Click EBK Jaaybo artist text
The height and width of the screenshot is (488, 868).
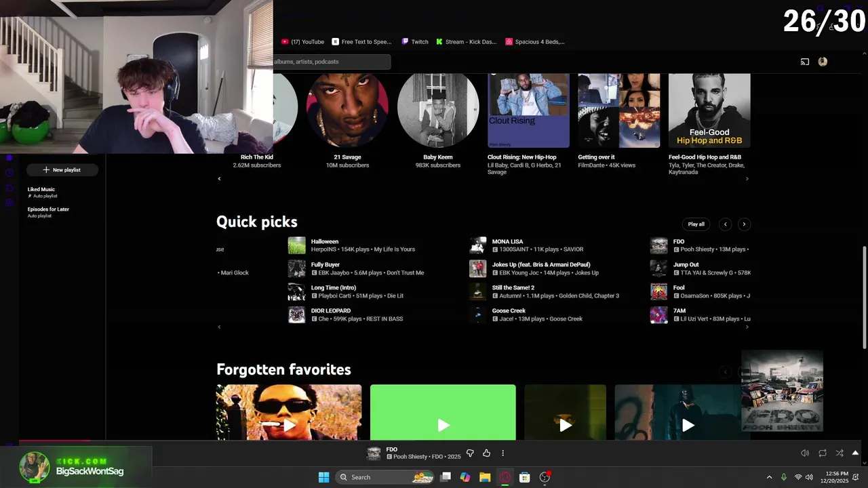tap(334, 272)
